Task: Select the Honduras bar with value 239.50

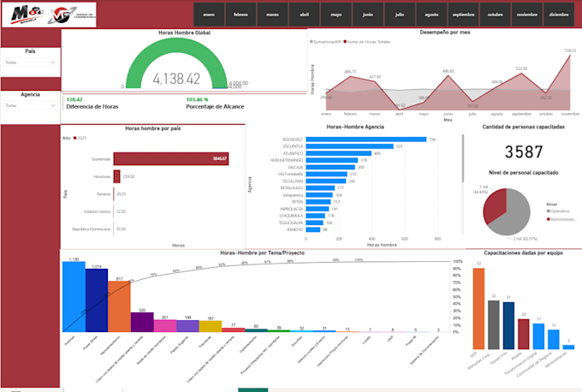Action: [x=117, y=176]
